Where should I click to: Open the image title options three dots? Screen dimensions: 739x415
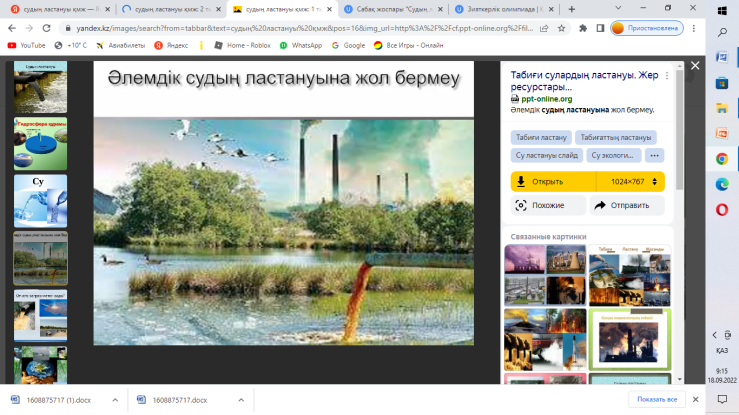667,75
